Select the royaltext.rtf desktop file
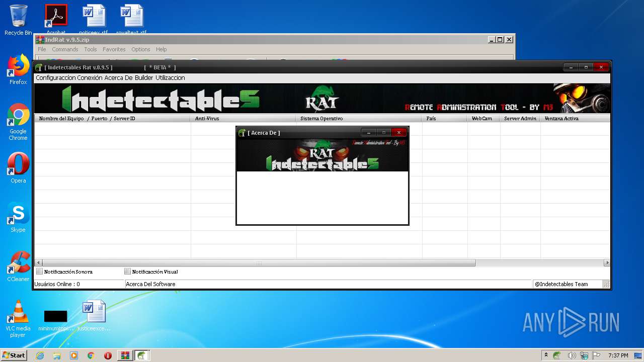 point(131,19)
